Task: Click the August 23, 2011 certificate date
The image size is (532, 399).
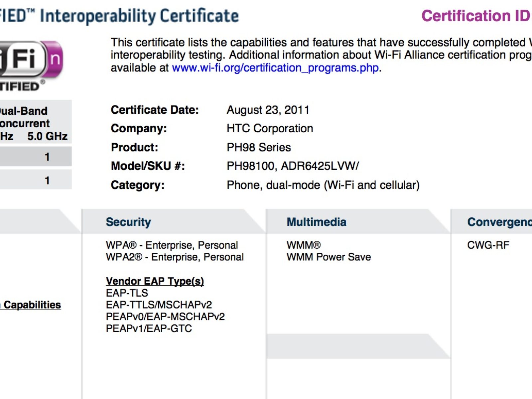Action: point(268,110)
